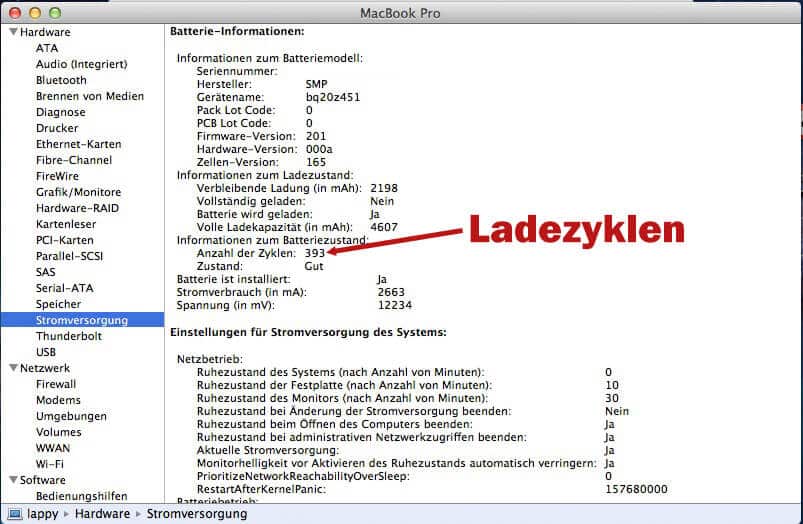
Task: Open the FireWire entry
Action: coord(57,176)
